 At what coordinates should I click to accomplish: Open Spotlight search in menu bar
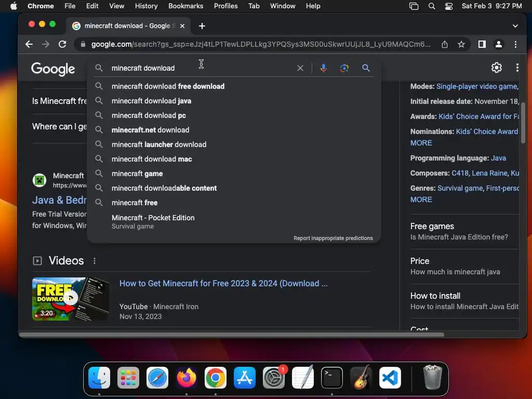[432, 6]
